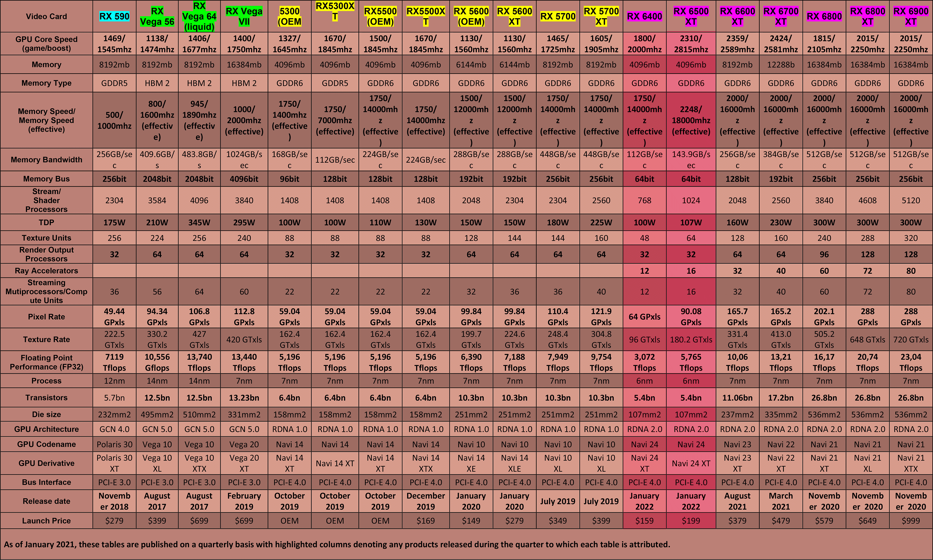Click the 5120 shader processors cell
The image size is (933, 560).
(911, 200)
